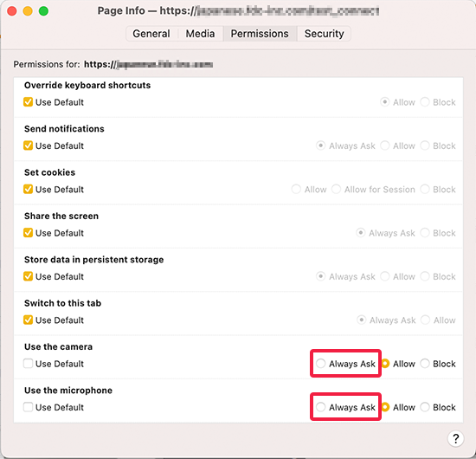The width and height of the screenshot is (476, 459).
Task: Switch to the General tab
Action: (x=151, y=34)
